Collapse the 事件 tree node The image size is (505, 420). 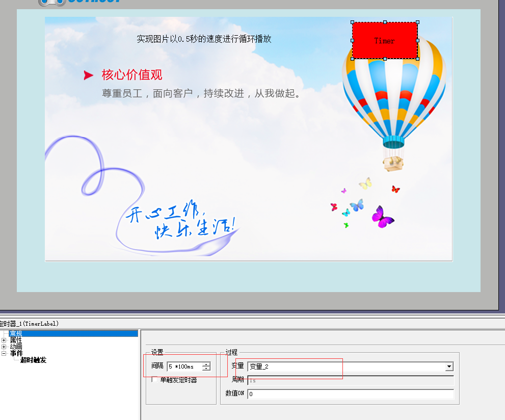4,353
